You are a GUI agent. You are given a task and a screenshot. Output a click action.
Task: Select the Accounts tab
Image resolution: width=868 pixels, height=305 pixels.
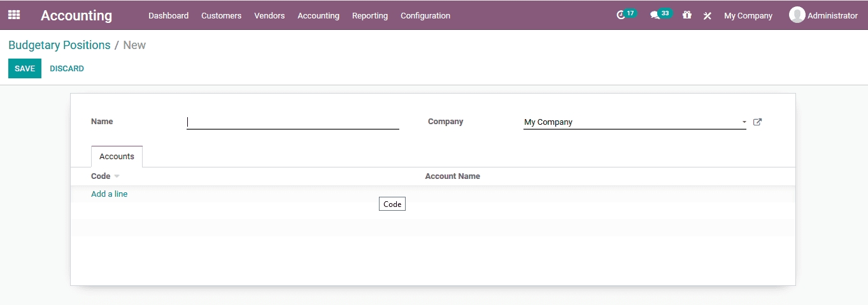[x=117, y=157]
